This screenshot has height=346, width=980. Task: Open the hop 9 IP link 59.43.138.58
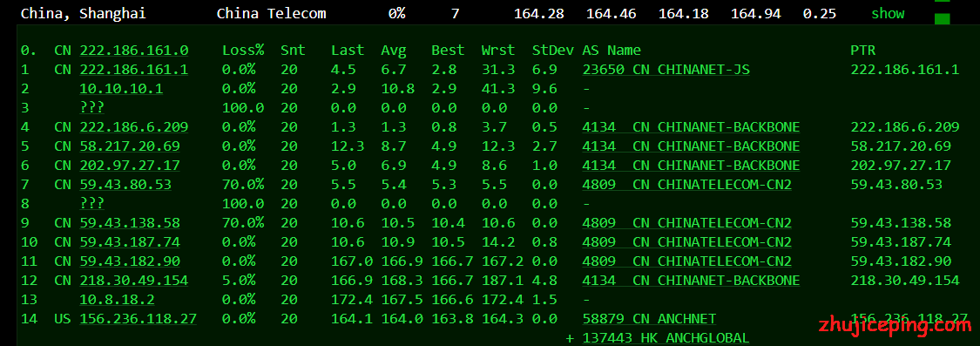[x=130, y=223]
